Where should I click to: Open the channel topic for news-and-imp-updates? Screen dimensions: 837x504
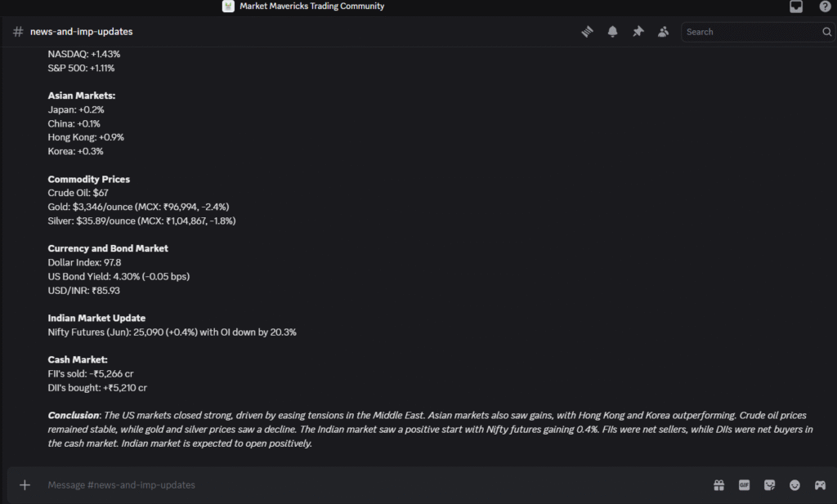tap(82, 32)
